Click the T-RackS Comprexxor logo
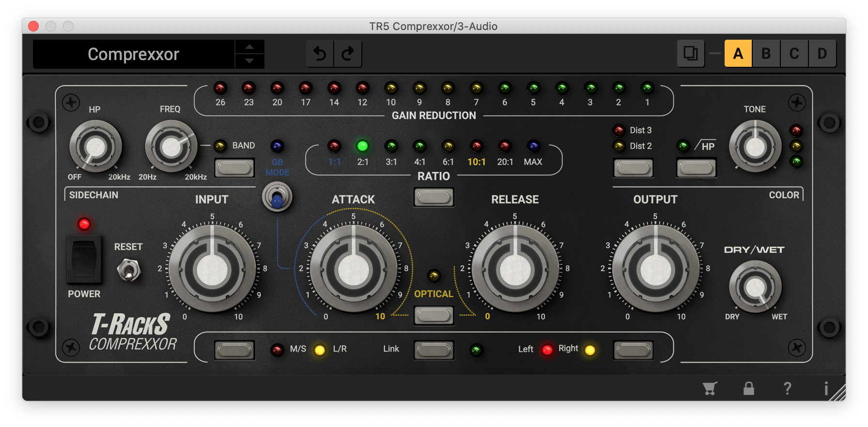868x427 pixels. coord(132,332)
